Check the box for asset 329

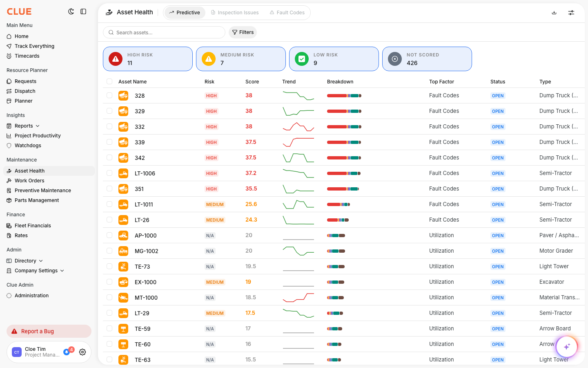pos(109,111)
